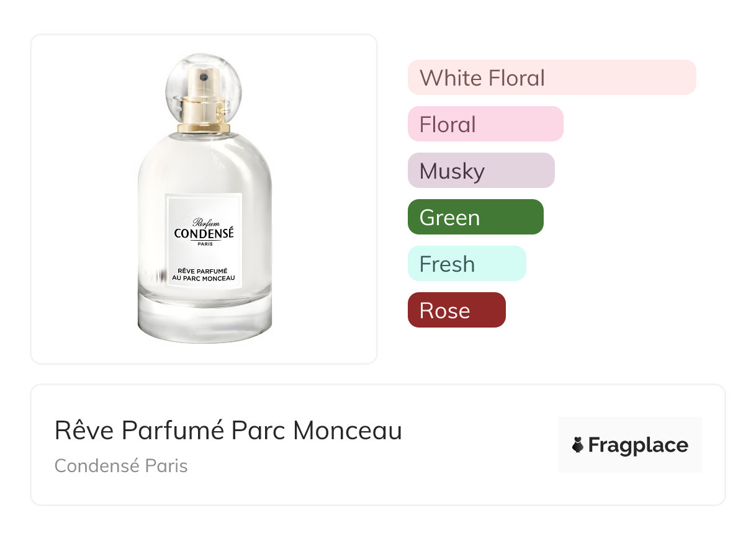
Task: Open the perfume title Rêve Parfumé Parc Monceau
Action: pos(228,431)
